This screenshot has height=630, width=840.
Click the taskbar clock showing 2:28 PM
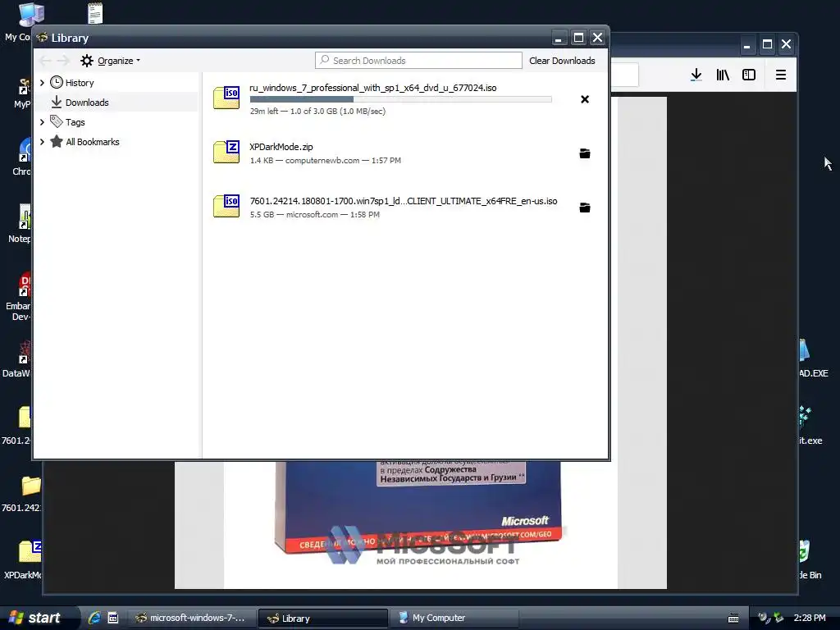tap(810, 619)
